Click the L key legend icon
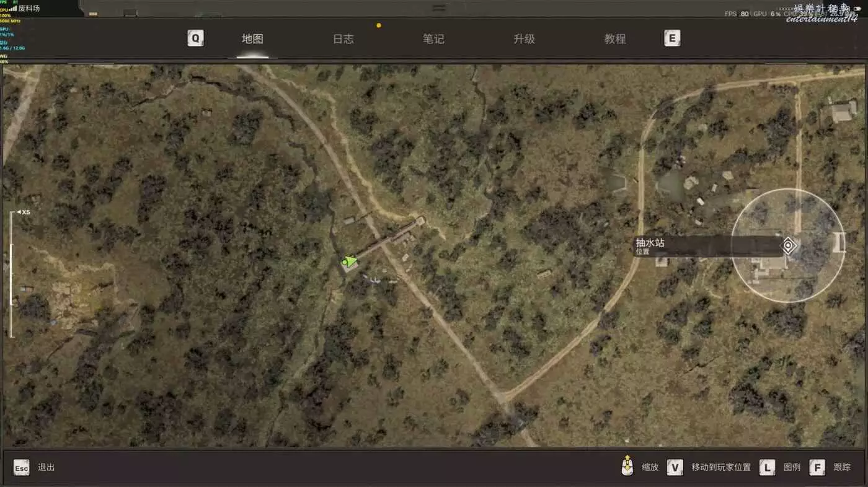 (x=767, y=467)
